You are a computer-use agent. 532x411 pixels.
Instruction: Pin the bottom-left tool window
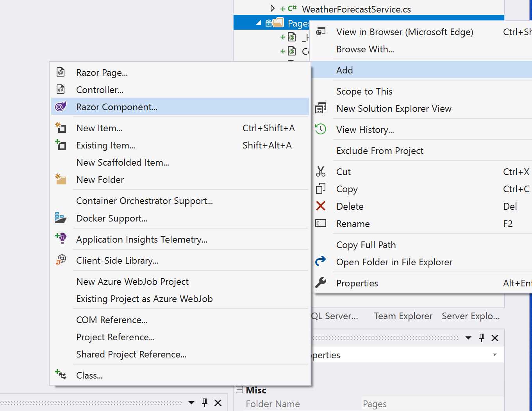pyautogui.click(x=205, y=402)
